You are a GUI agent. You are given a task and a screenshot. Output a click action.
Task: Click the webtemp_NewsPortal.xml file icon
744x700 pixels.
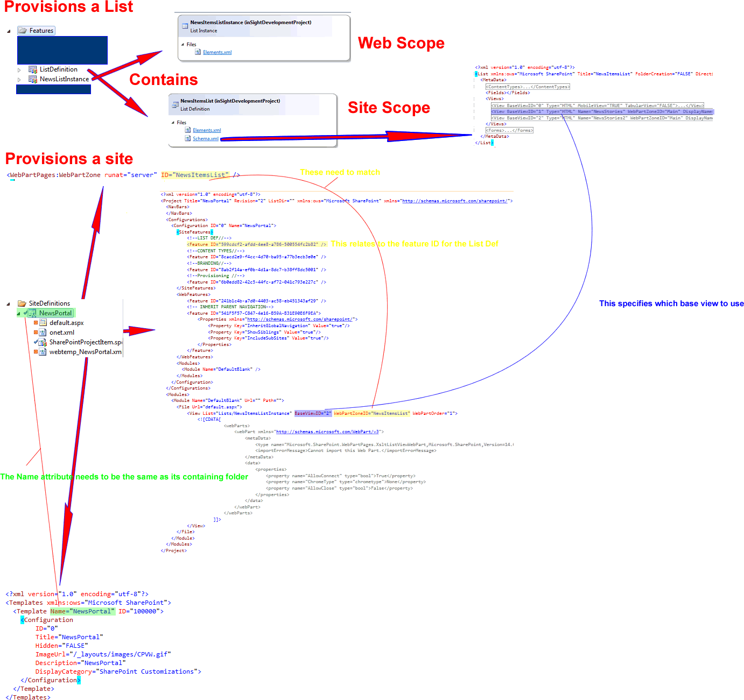point(43,352)
